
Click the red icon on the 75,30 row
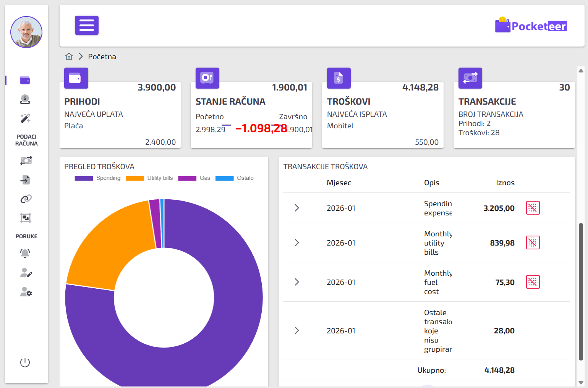coord(533,282)
